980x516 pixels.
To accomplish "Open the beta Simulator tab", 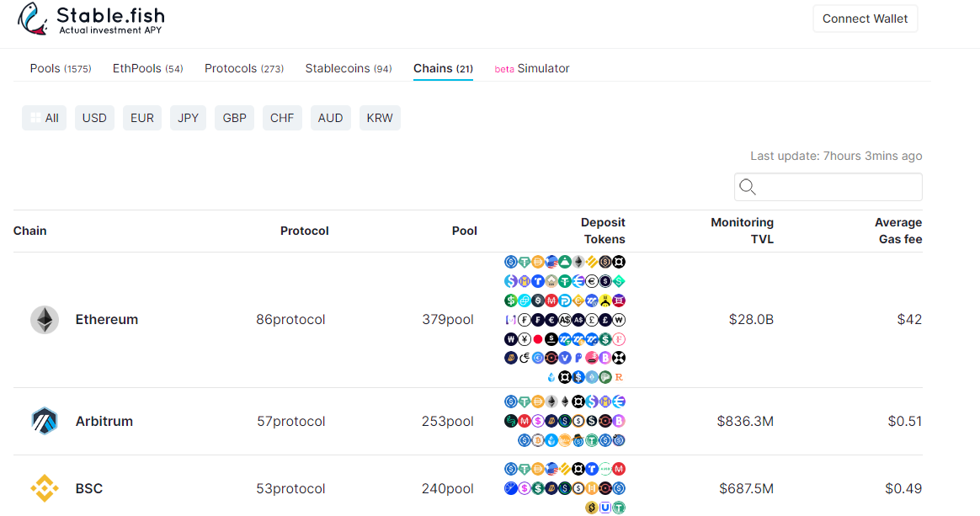I will point(532,68).
